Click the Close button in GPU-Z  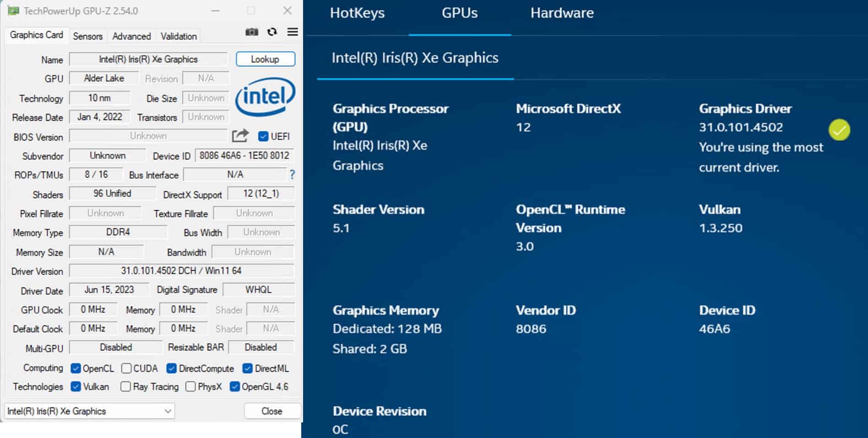(x=272, y=411)
